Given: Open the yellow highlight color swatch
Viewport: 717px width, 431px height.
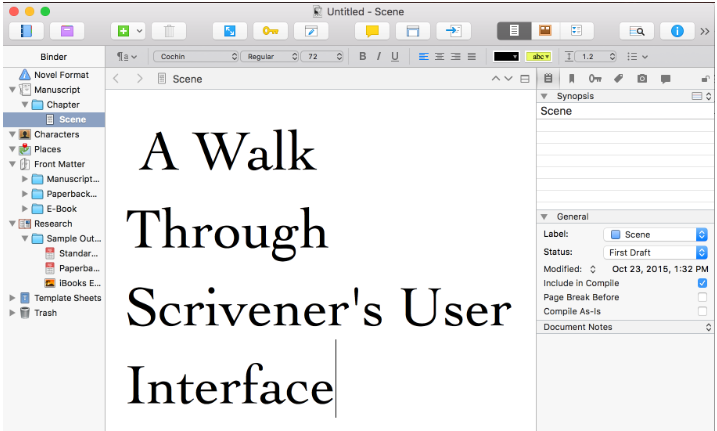Looking at the screenshot, I should tap(539, 57).
